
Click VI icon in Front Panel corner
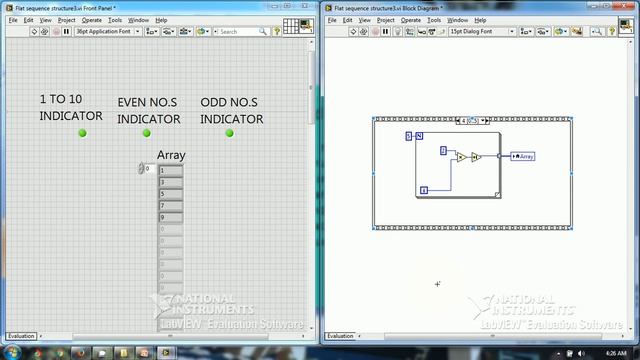[x=306, y=26]
